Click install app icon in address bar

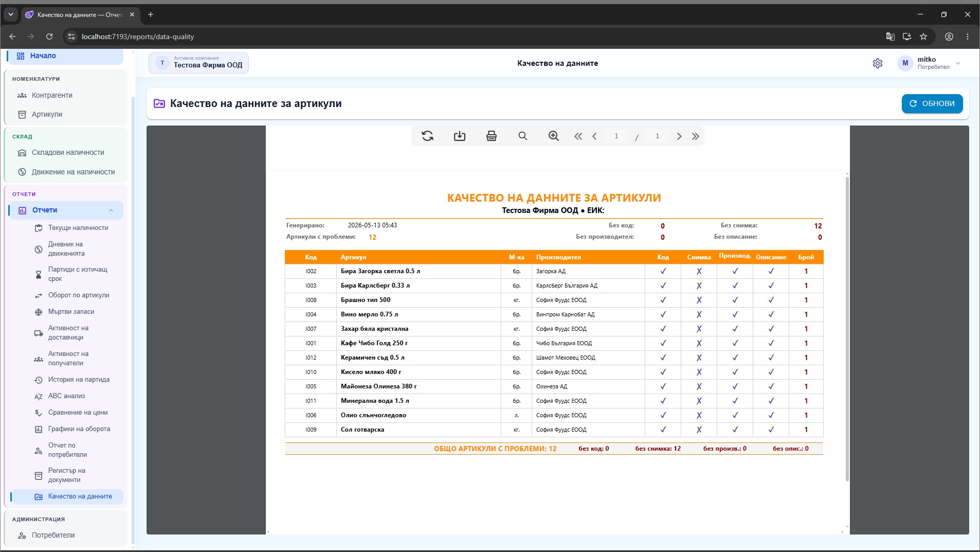907,37
